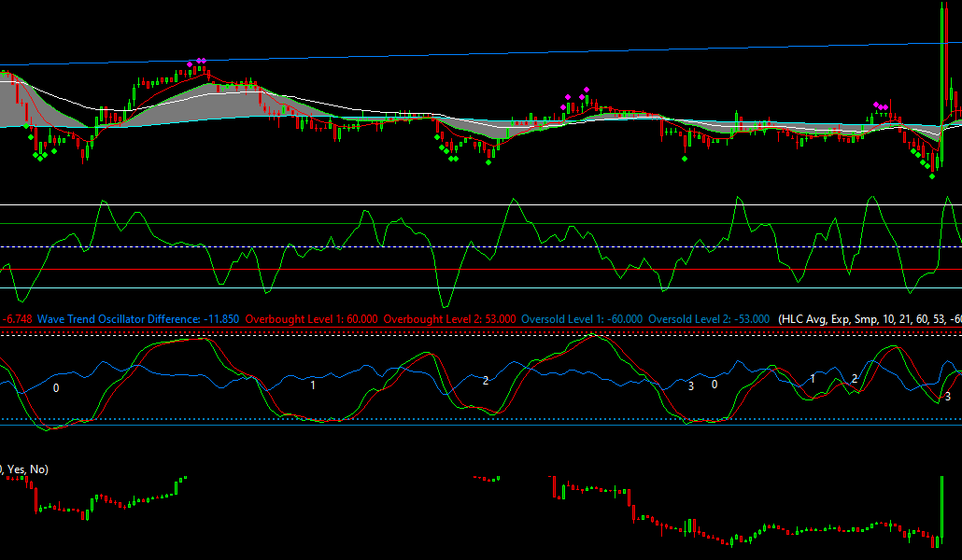Click the Oversold Level 2: -53.000 label

709,319
